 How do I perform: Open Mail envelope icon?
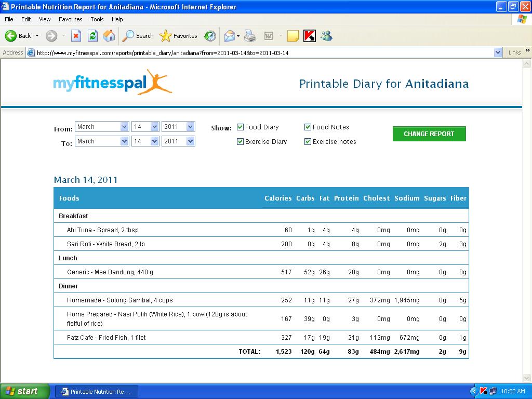click(x=230, y=36)
